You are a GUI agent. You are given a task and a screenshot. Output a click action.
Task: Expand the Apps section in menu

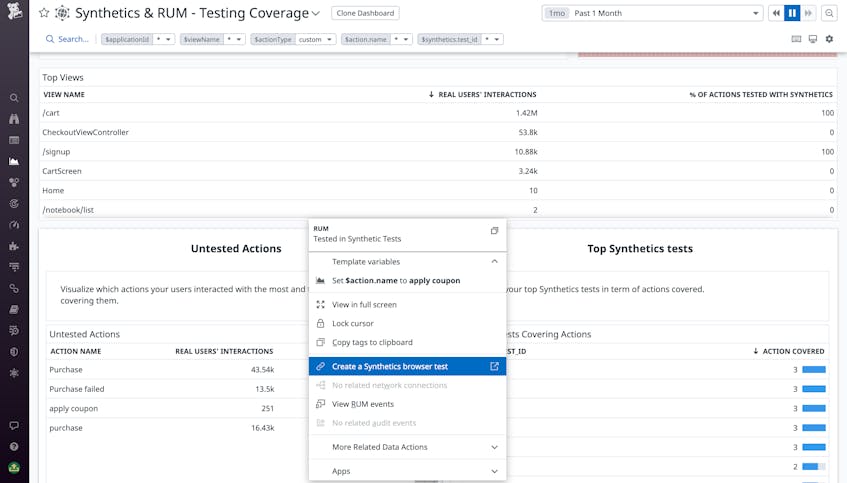[407, 471]
